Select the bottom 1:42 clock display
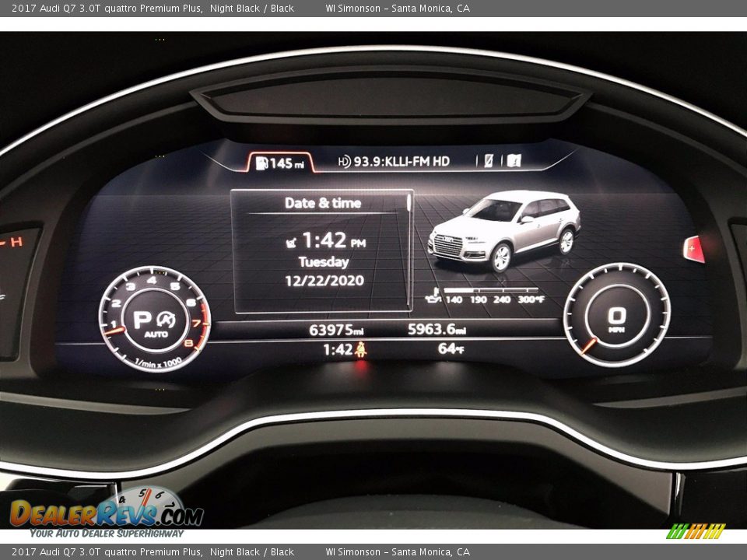 point(338,350)
